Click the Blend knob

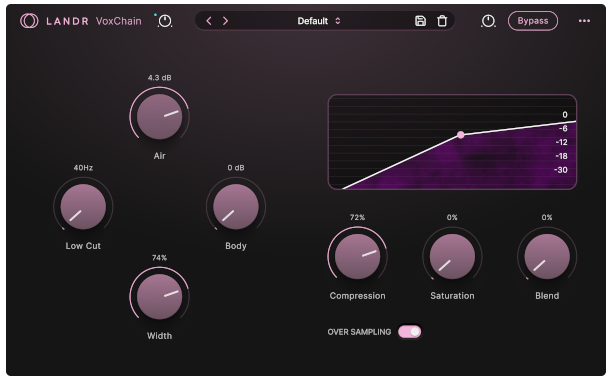[x=547, y=256]
